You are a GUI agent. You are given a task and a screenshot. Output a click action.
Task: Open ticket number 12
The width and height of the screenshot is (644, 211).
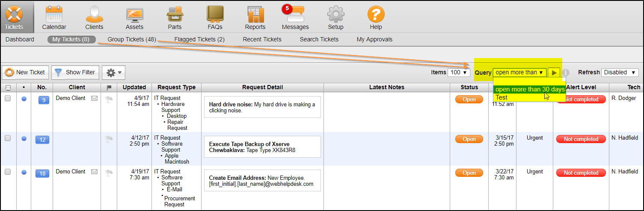coord(43,140)
